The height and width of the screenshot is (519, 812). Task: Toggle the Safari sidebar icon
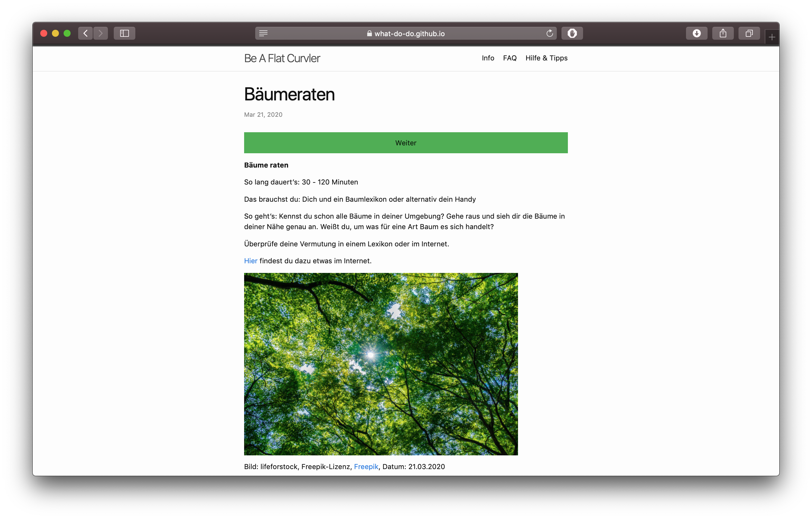125,33
